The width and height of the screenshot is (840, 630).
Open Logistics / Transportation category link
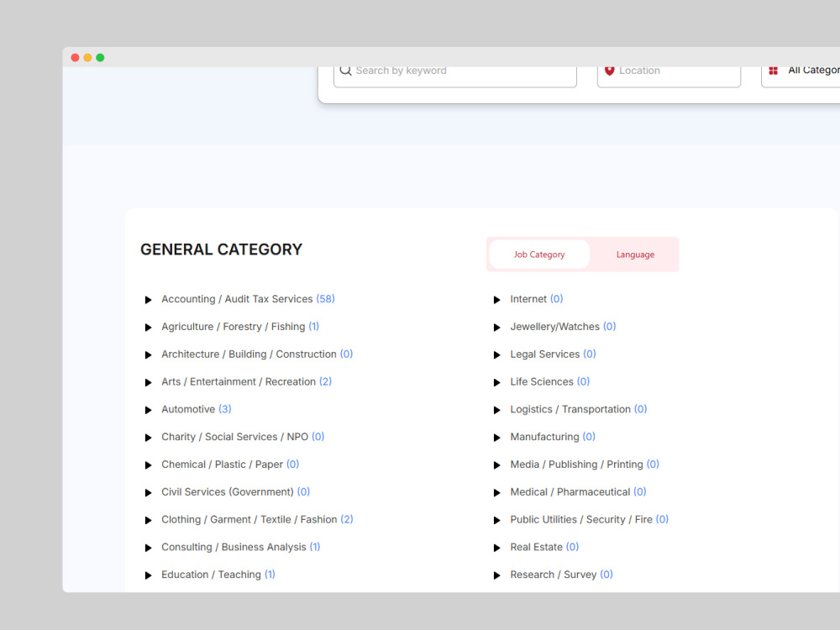coord(579,409)
